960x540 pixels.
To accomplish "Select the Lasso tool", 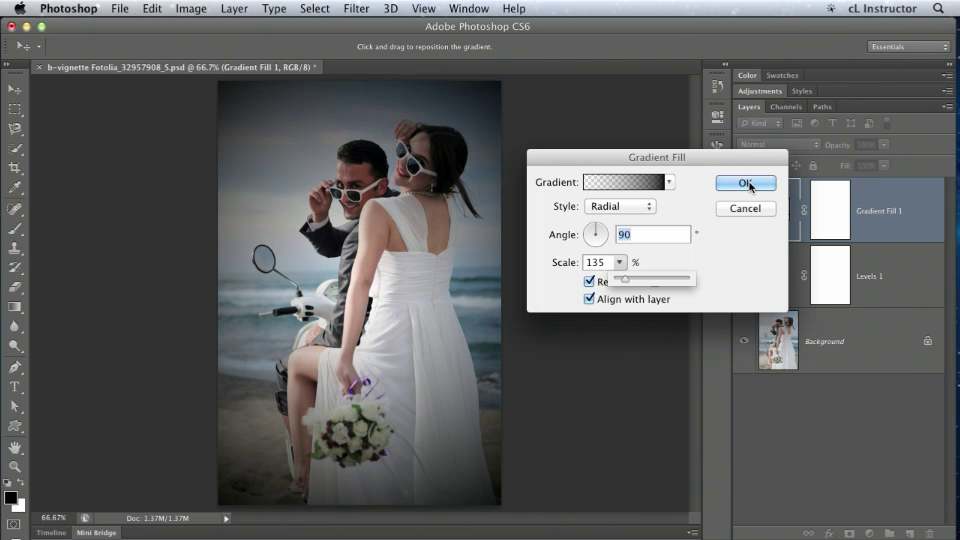I will (15, 129).
